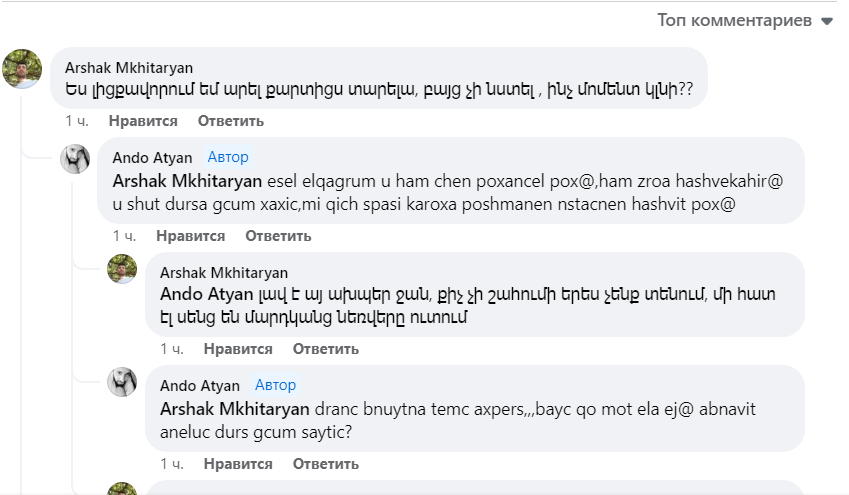Click Ando Atyan's avatar on first reply

point(75,159)
